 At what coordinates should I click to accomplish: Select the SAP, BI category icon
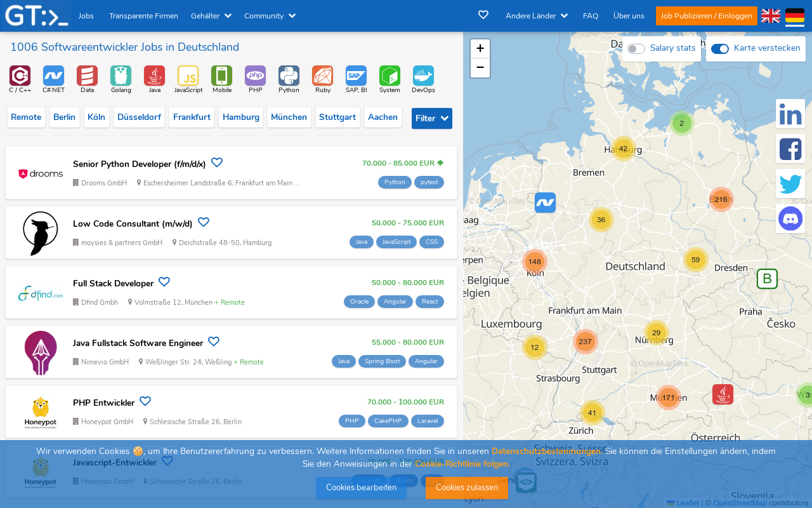[356, 76]
